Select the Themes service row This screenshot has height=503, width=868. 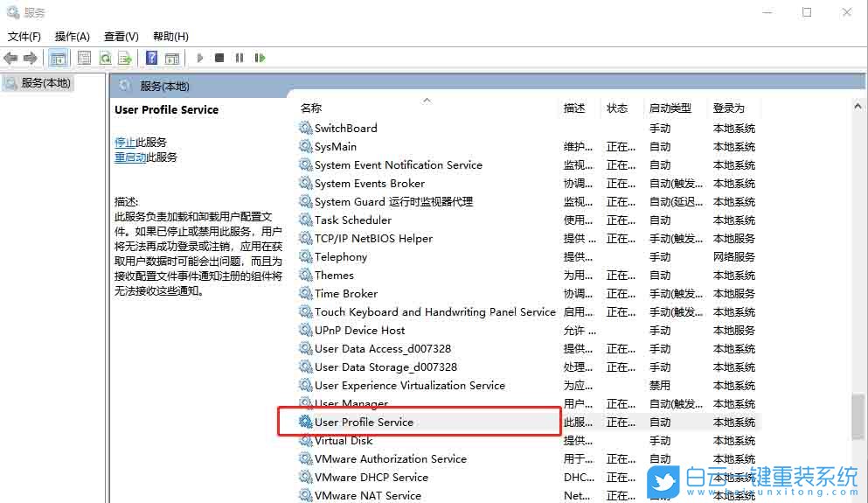click(529, 276)
